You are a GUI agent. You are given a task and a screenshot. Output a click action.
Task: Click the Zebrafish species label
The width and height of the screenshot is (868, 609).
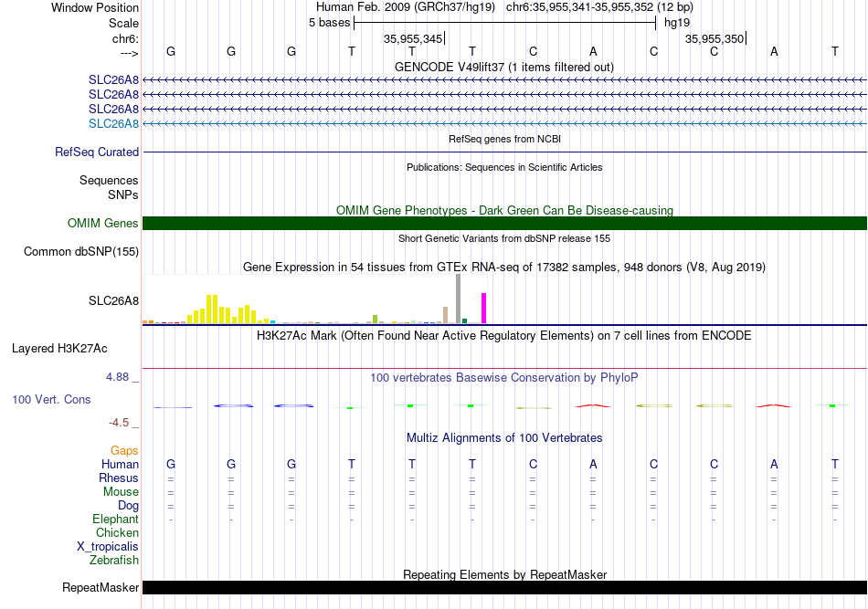point(114,561)
